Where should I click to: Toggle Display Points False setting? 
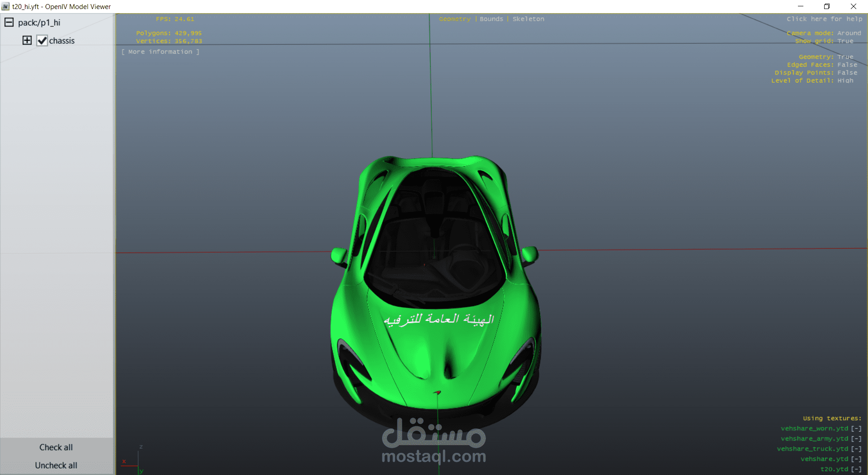[x=847, y=73]
